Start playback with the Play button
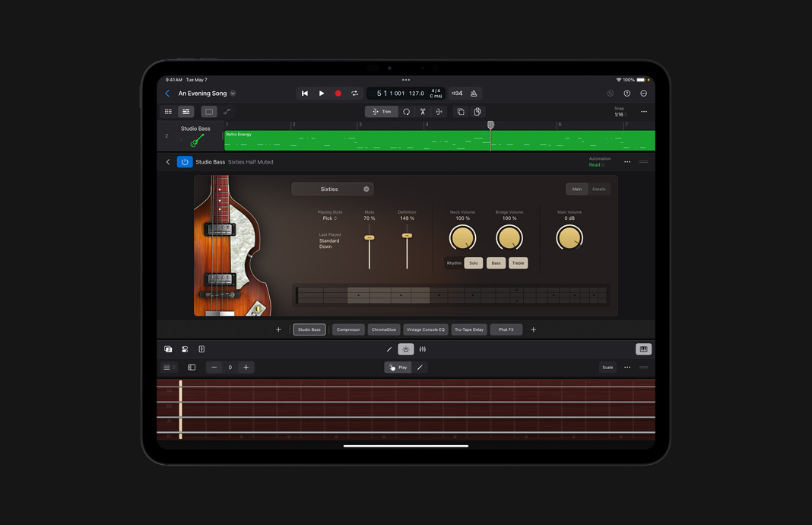812x525 pixels. 321,93
